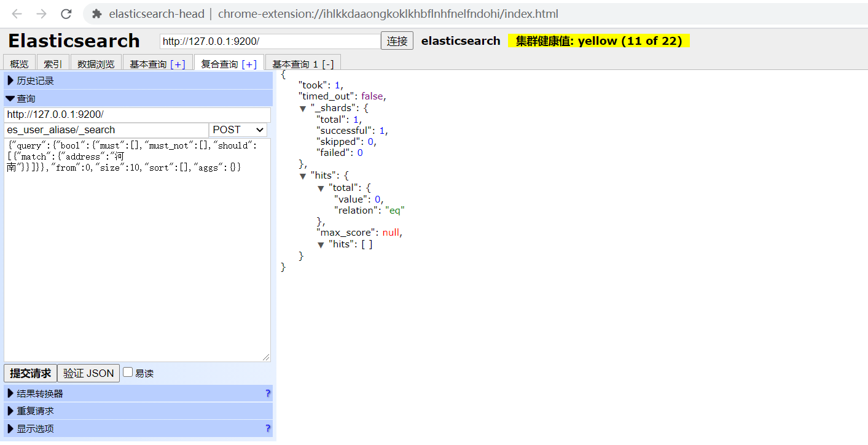Image resolution: width=868 pixels, height=445 pixels.
Task: Click the cluster URL input at top
Action: click(270, 41)
